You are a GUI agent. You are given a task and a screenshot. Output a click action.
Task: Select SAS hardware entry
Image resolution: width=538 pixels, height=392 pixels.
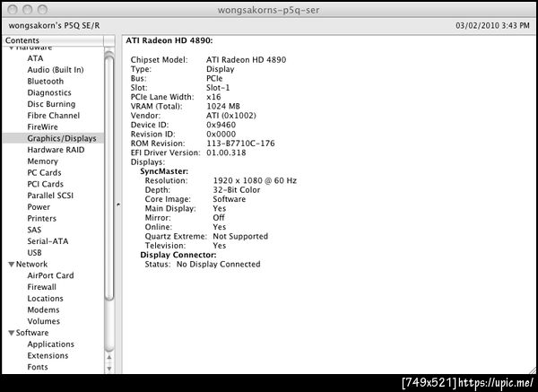(34, 230)
